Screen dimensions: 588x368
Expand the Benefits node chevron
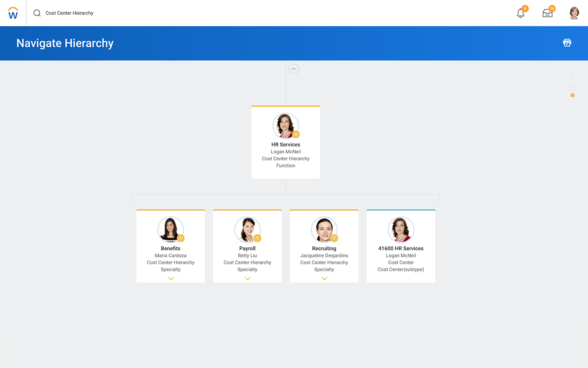pyautogui.click(x=171, y=278)
